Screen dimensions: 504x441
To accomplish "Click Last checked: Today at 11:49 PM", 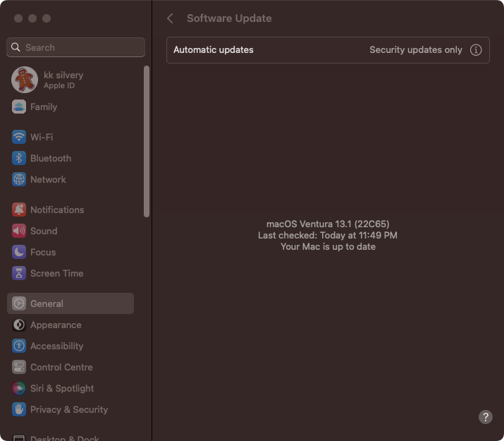I will (328, 236).
